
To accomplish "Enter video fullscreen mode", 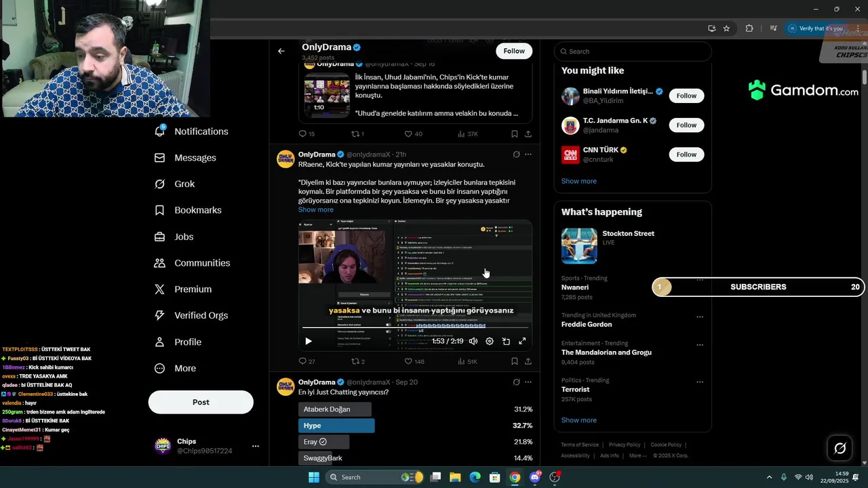I will point(522,342).
